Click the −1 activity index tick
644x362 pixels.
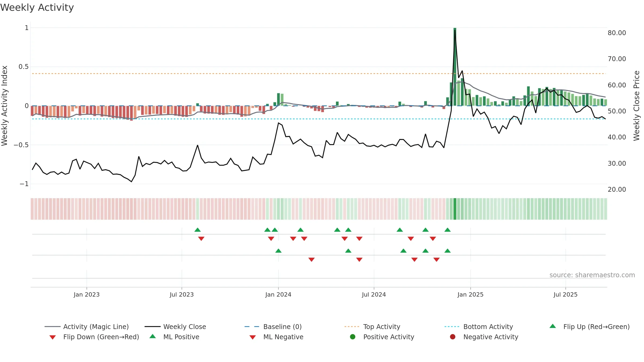[x=24, y=184]
